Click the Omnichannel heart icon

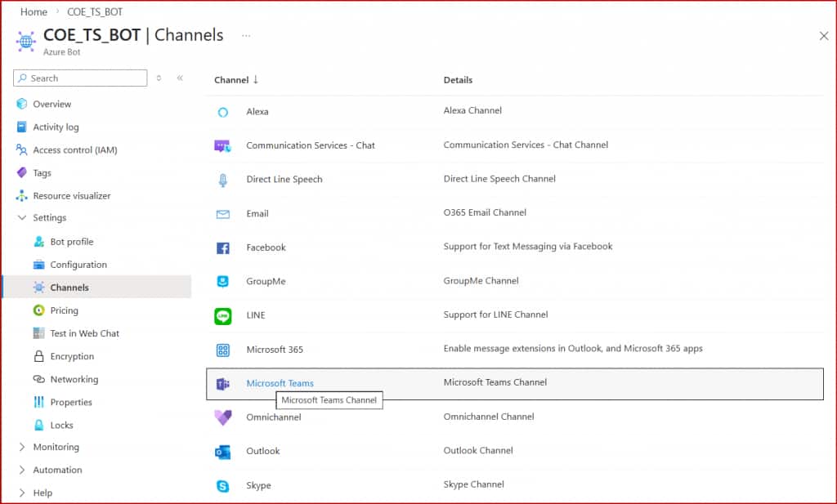click(x=223, y=417)
